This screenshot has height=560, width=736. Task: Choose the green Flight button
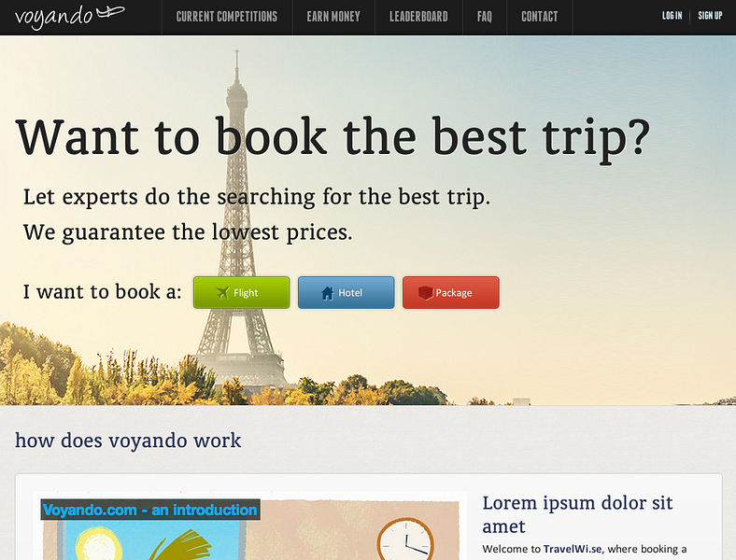coord(241,293)
